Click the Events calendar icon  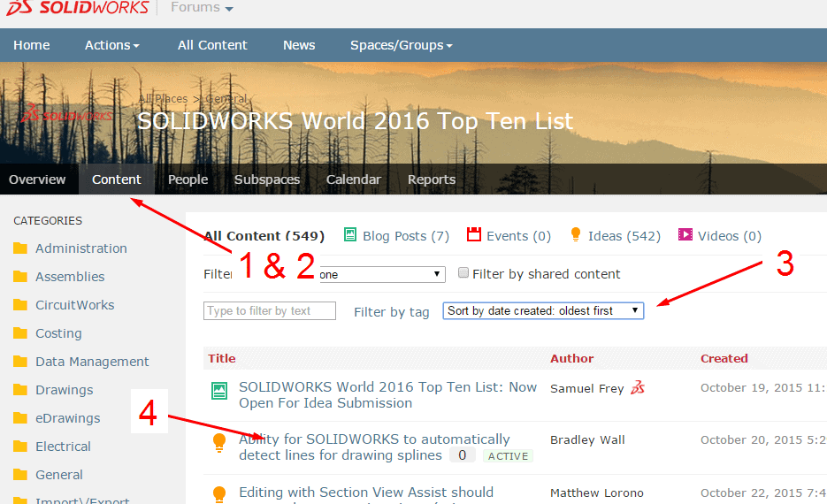coord(474,235)
